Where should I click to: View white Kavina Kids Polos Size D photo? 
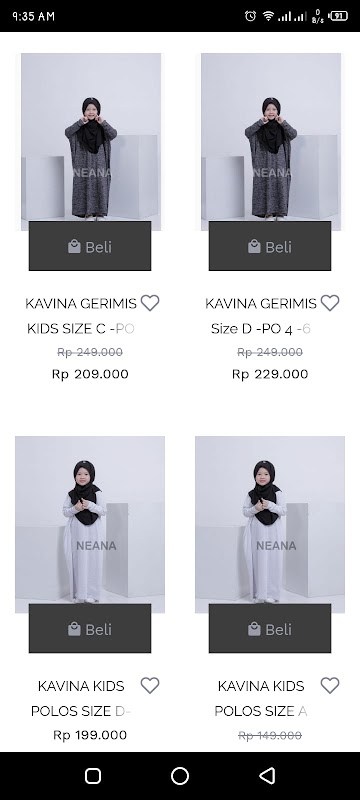click(90, 520)
